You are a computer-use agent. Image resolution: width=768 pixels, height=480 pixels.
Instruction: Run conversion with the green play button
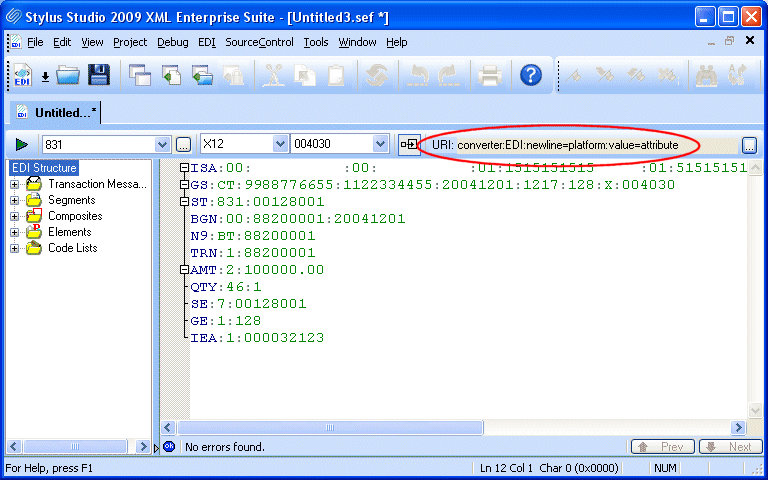point(22,144)
